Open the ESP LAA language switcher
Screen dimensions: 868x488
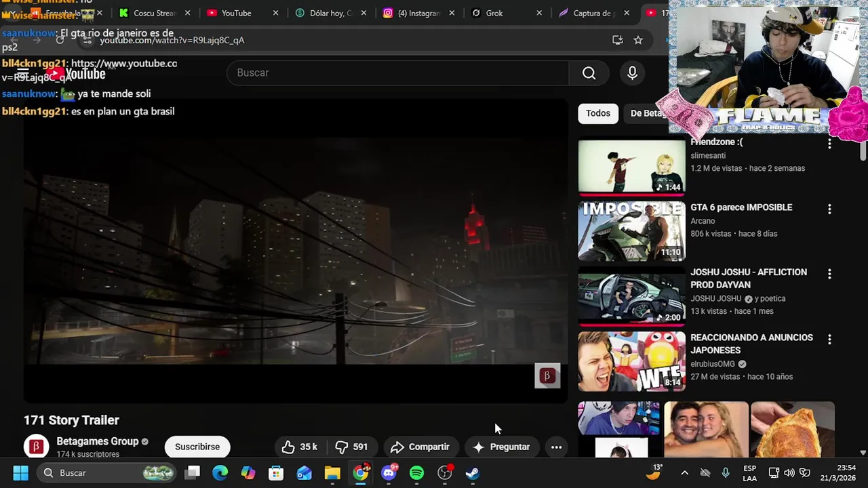coord(749,473)
